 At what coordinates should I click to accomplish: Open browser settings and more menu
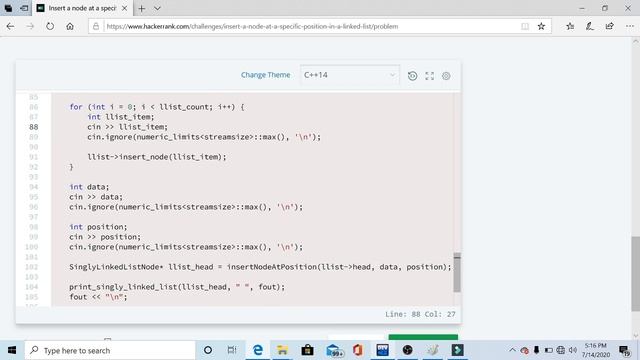click(630, 27)
